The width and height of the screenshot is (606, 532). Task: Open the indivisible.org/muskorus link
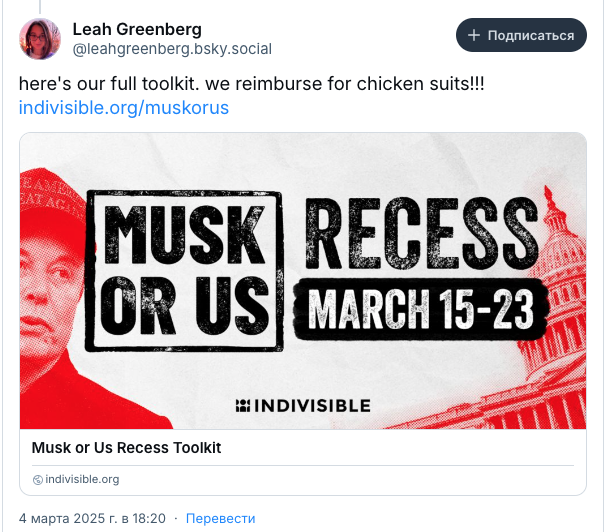124,107
